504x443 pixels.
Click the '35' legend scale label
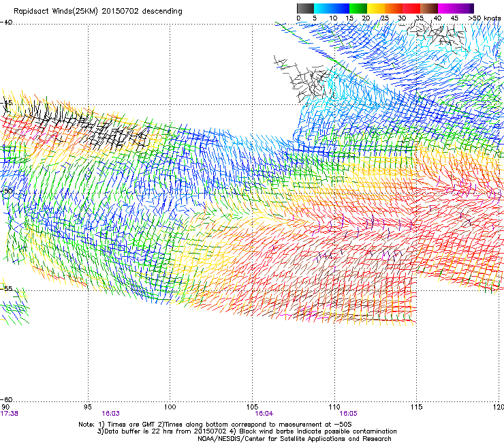point(420,18)
